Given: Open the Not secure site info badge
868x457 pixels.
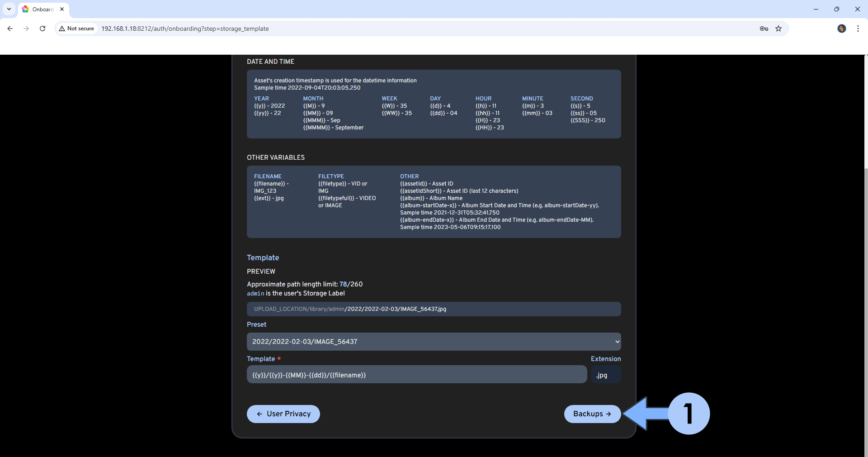Looking at the screenshot, I should tap(77, 29).
